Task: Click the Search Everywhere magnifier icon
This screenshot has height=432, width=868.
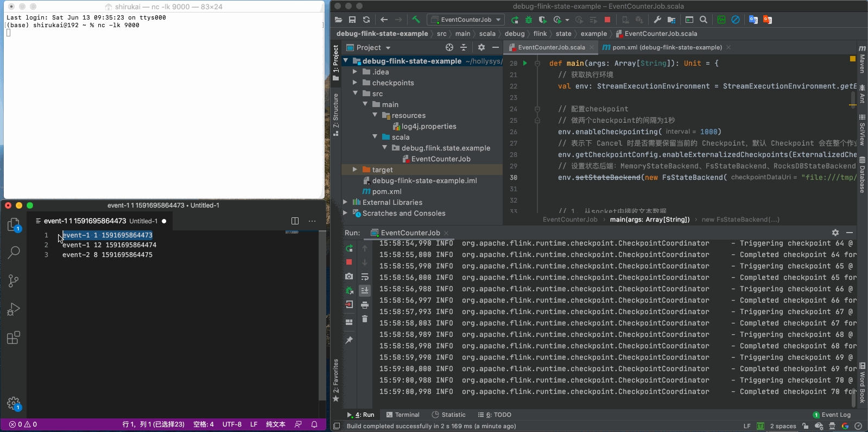Action: click(x=704, y=20)
